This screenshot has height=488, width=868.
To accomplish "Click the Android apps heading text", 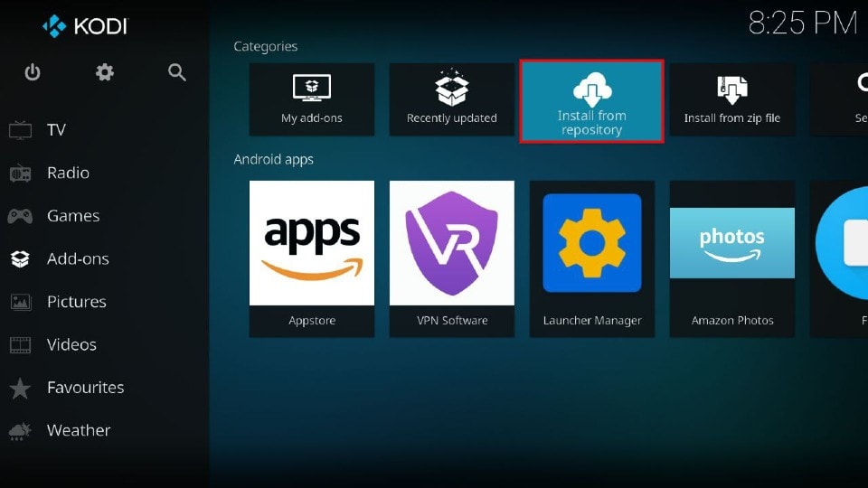I will pyautogui.click(x=273, y=160).
